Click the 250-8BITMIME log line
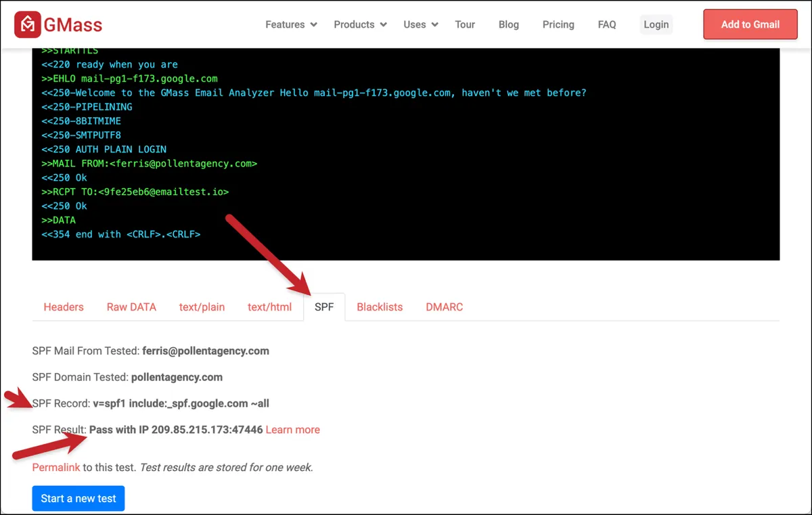This screenshot has width=812, height=515. point(81,121)
